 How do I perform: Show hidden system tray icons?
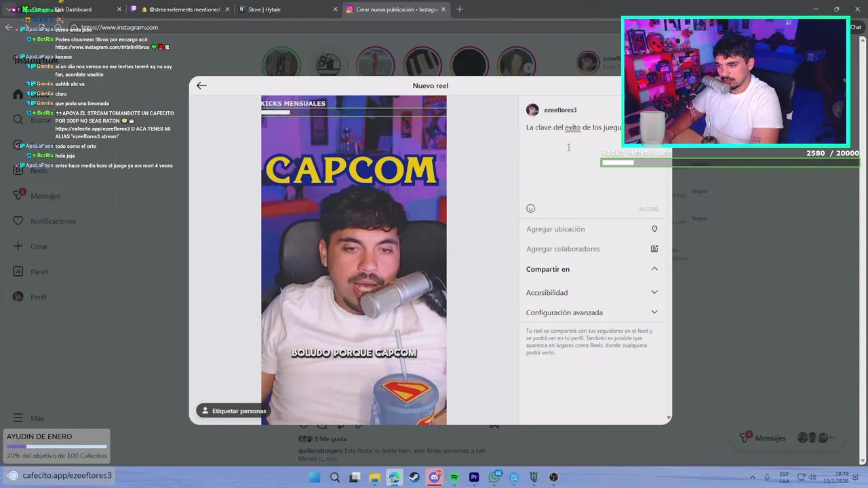(x=752, y=477)
